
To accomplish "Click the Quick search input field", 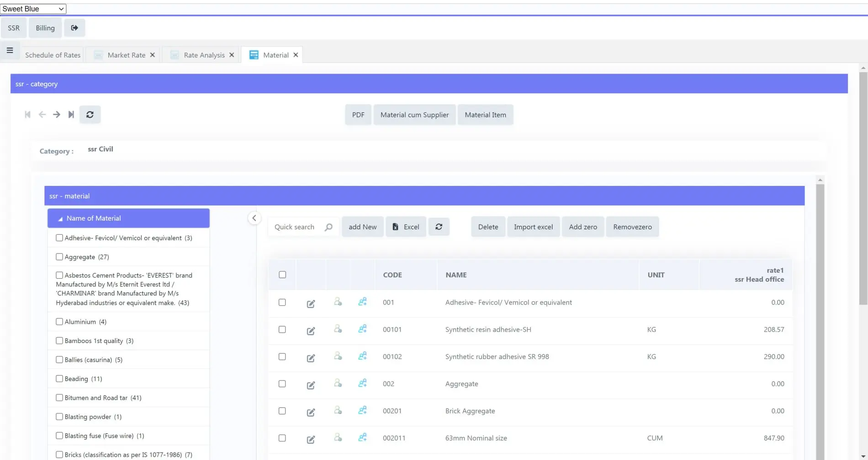I will click(296, 227).
